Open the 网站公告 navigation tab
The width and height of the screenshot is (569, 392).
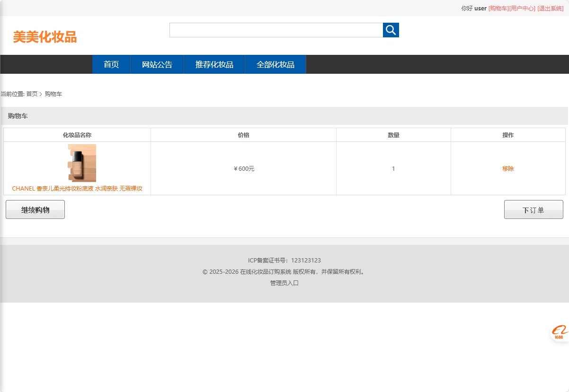157,64
